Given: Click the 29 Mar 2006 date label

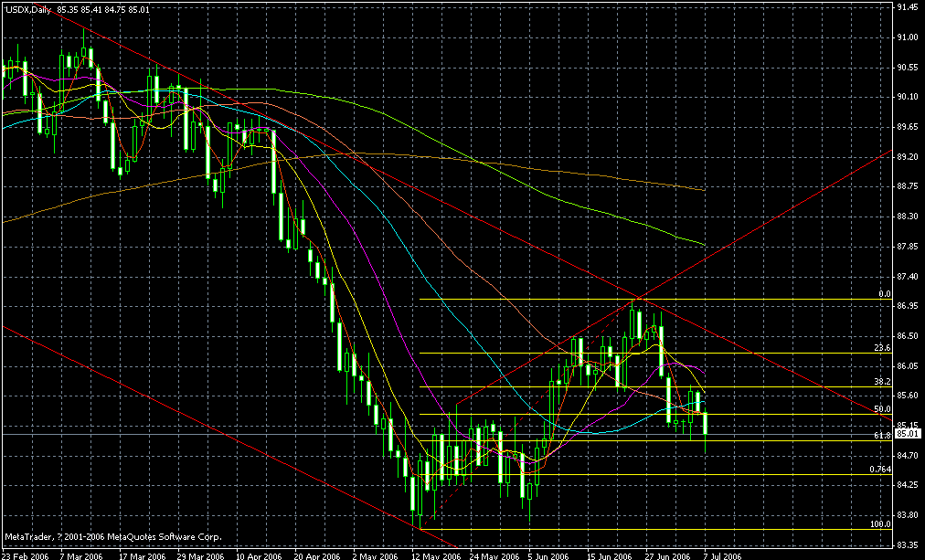Looking at the screenshot, I should 200,555.
